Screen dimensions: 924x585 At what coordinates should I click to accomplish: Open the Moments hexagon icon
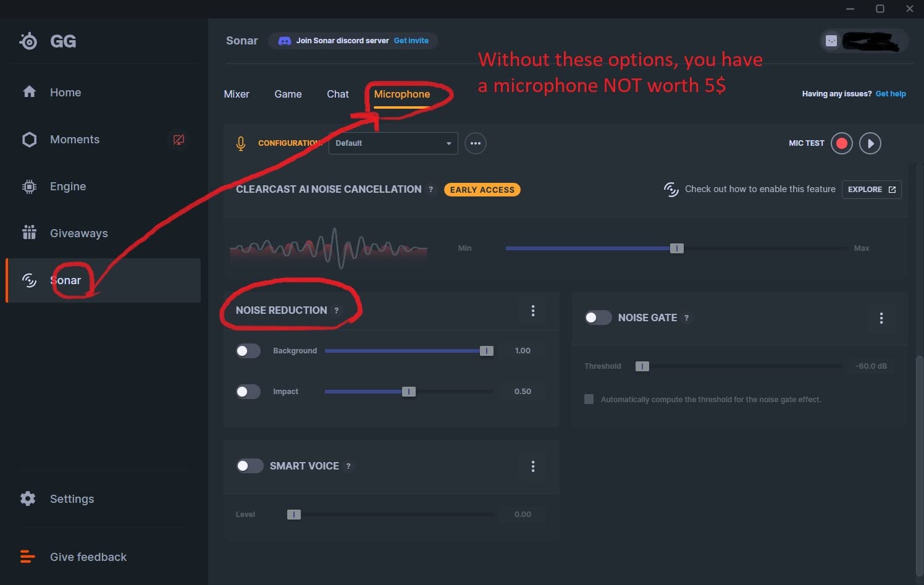click(x=29, y=140)
